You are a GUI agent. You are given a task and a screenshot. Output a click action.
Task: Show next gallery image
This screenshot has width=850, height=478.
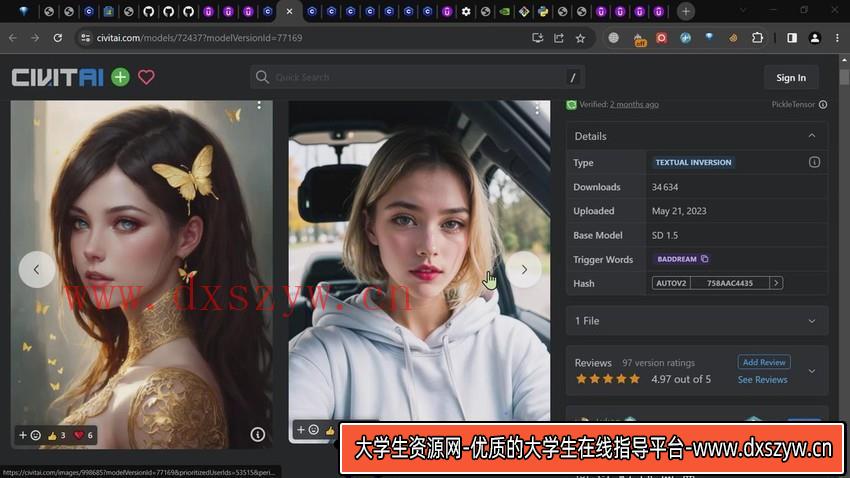pyautogui.click(x=524, y=269)
